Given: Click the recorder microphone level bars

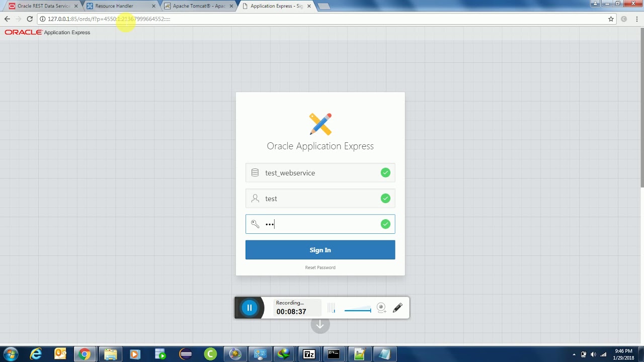Looking at the screenshot, I should [x=331, y=308].
